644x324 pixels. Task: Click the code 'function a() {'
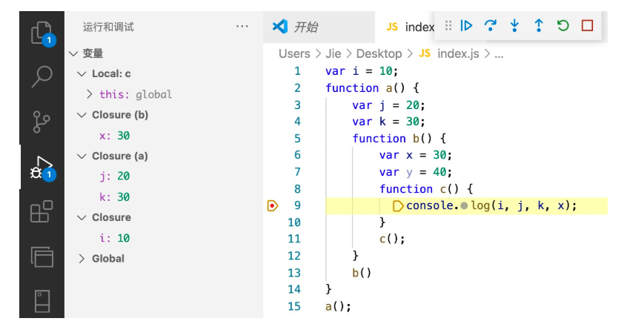[372, 88]
